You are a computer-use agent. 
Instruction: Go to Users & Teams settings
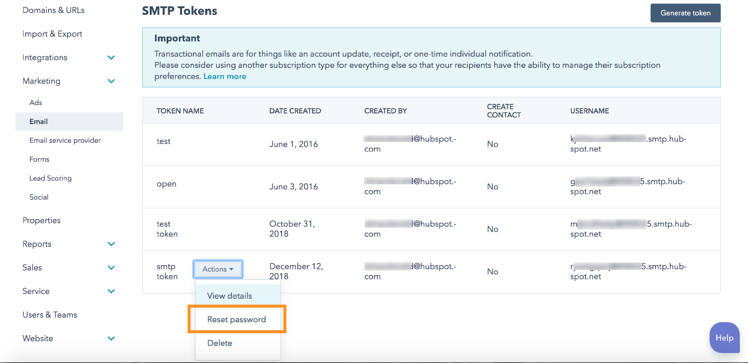[50, 315]
